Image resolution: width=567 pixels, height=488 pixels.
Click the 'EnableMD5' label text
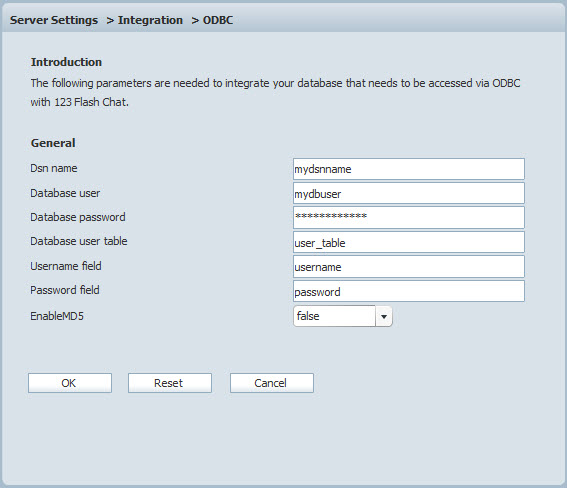click(x=57, y=316)
